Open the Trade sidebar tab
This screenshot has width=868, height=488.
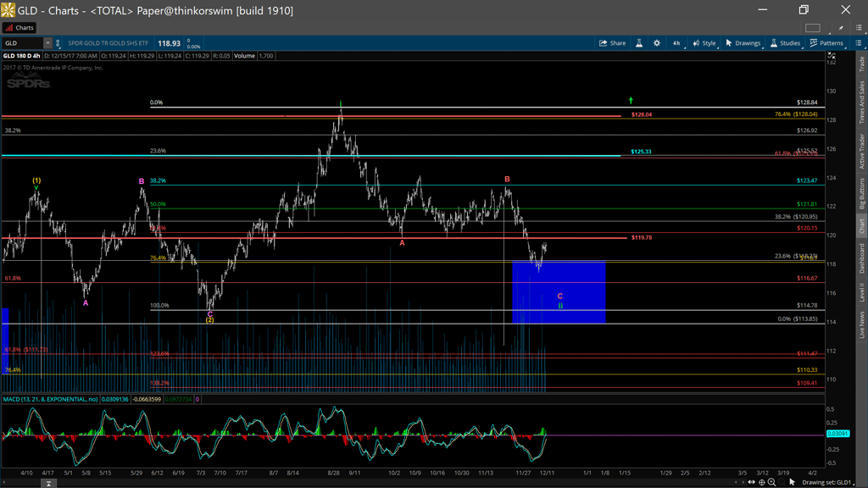(x=862, y=64)
